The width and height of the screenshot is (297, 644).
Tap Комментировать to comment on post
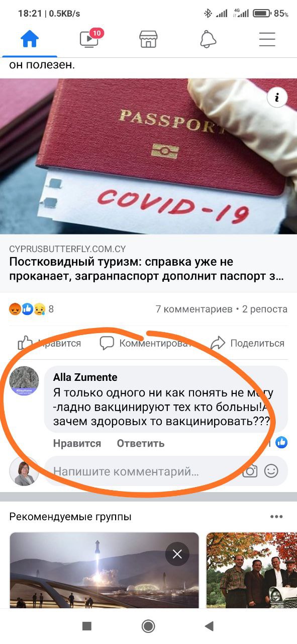146,343
